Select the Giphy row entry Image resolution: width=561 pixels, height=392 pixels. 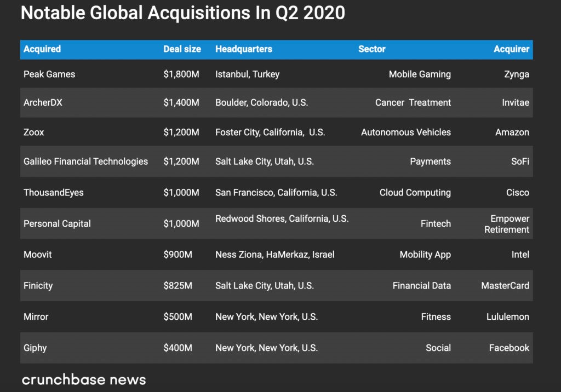35,348
